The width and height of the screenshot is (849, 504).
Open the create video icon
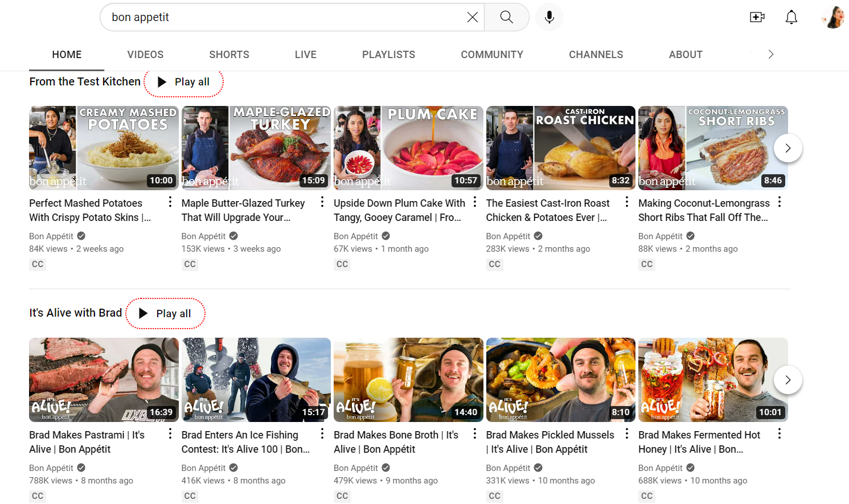pos(757,17)
